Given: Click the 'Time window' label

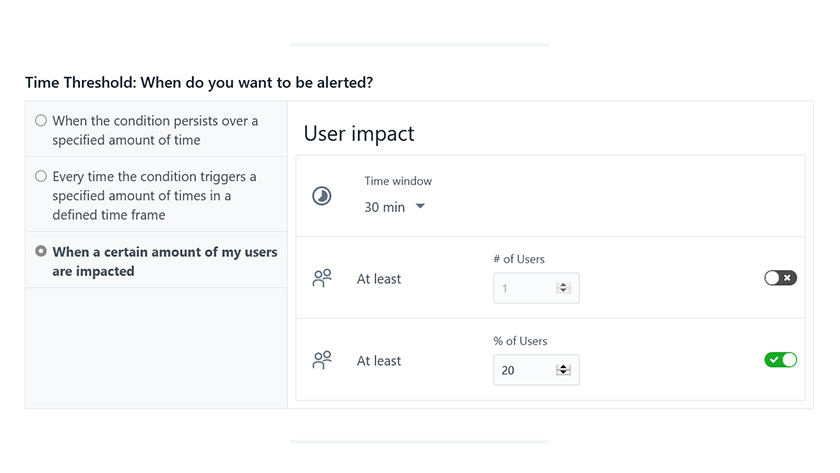Looking at the screenshot, I should [x=398, y=181].
